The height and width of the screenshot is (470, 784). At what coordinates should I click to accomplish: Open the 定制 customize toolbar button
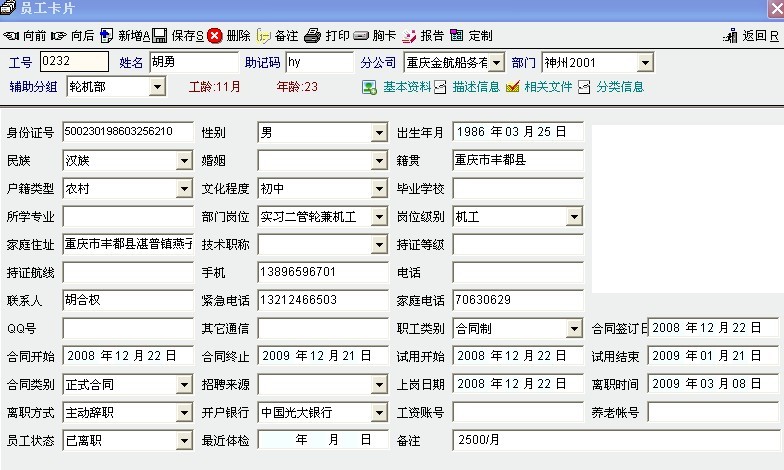point(457,36)
